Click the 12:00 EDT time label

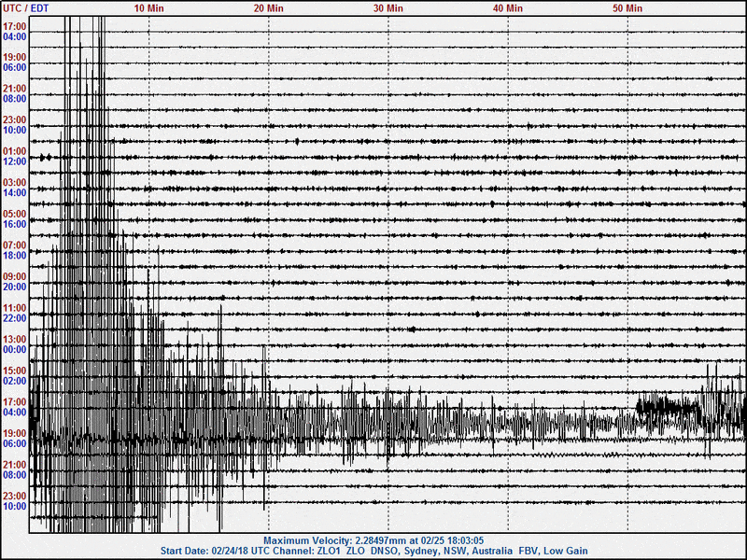click(x=15, y=161)
